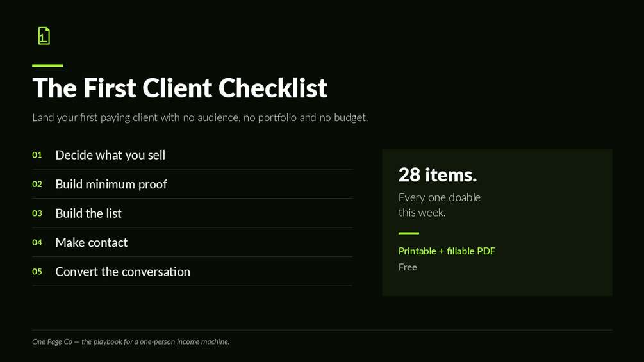The height and width of the screenshot is (362, 644).
Task: Click the 'Make contact' step
Action: click(x=92, y=243)
